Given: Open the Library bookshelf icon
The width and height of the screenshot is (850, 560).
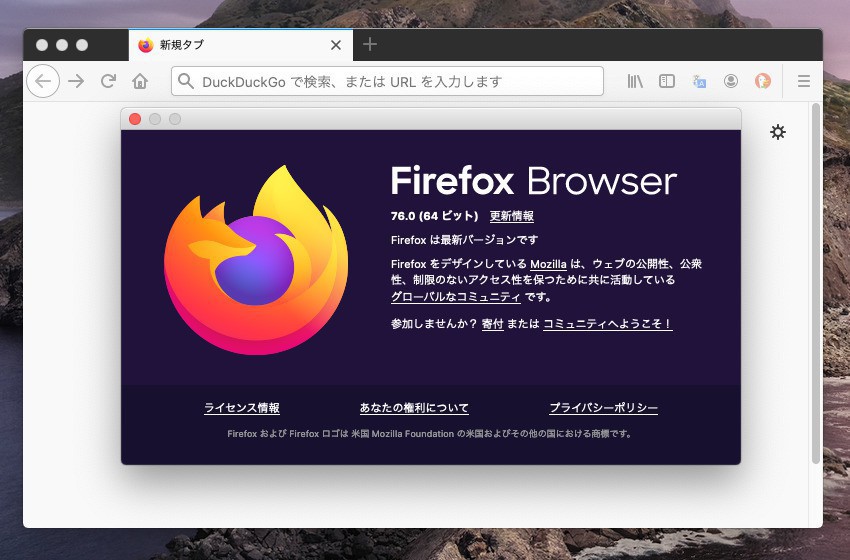Looking at the screenshot, I should [635, 81].
